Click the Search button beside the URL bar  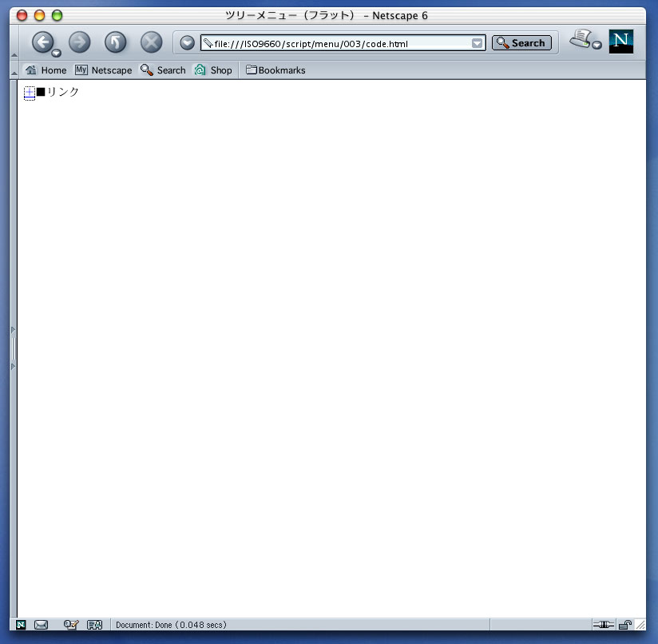521,43
